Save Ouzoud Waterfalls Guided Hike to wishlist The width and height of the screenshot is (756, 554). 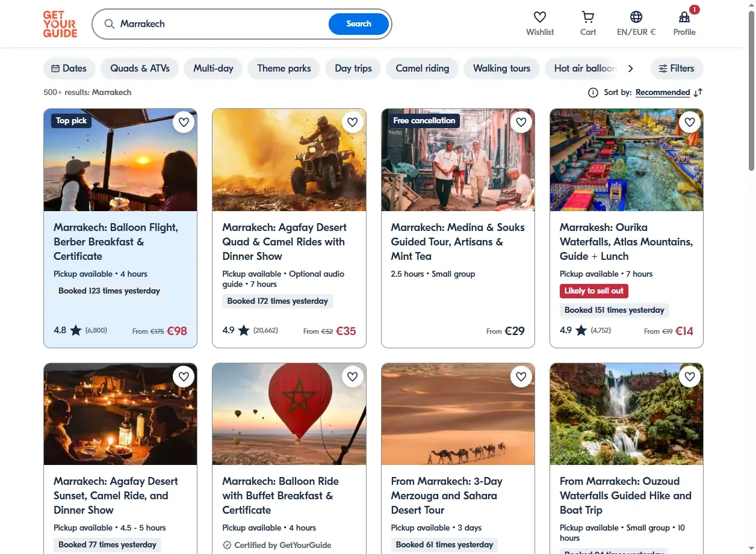point(690,377)
